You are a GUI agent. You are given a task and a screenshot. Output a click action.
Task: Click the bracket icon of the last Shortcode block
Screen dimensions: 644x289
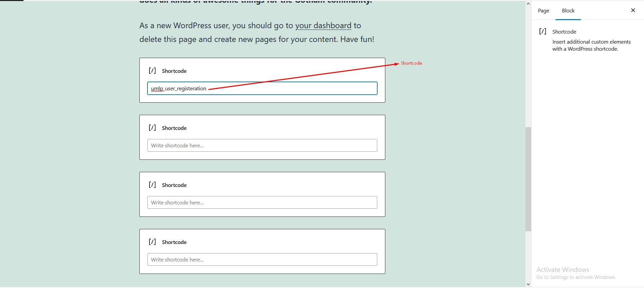(x=152, y=242)
